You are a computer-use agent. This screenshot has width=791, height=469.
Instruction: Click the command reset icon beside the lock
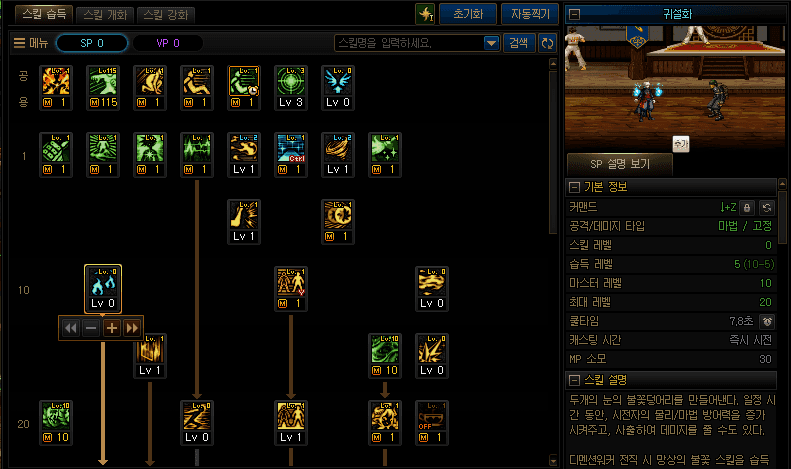pos(767,207)
